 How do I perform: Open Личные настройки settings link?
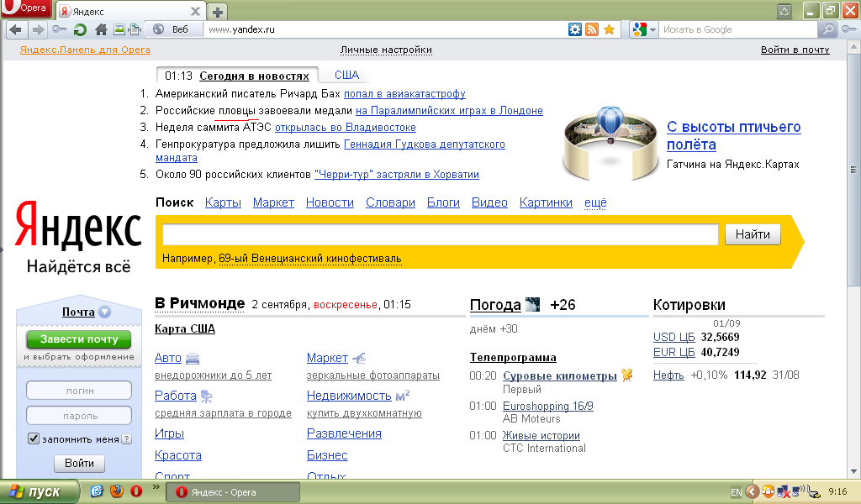tap(386, 50)
